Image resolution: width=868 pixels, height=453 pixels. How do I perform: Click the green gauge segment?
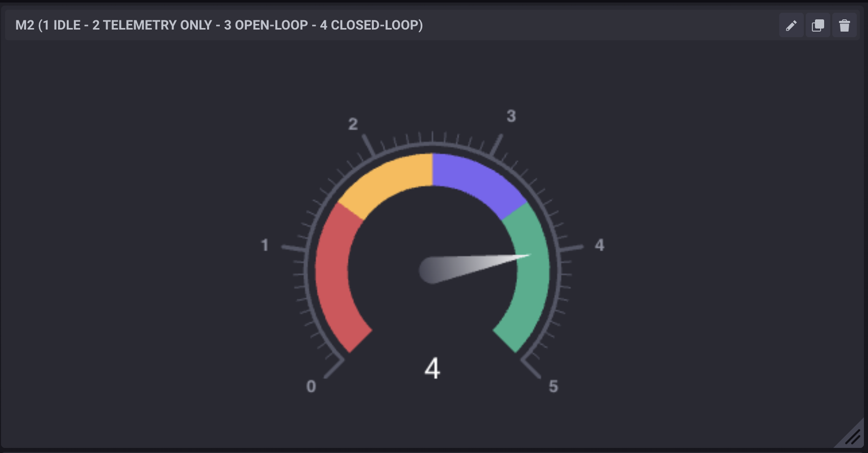coord(531,275)
